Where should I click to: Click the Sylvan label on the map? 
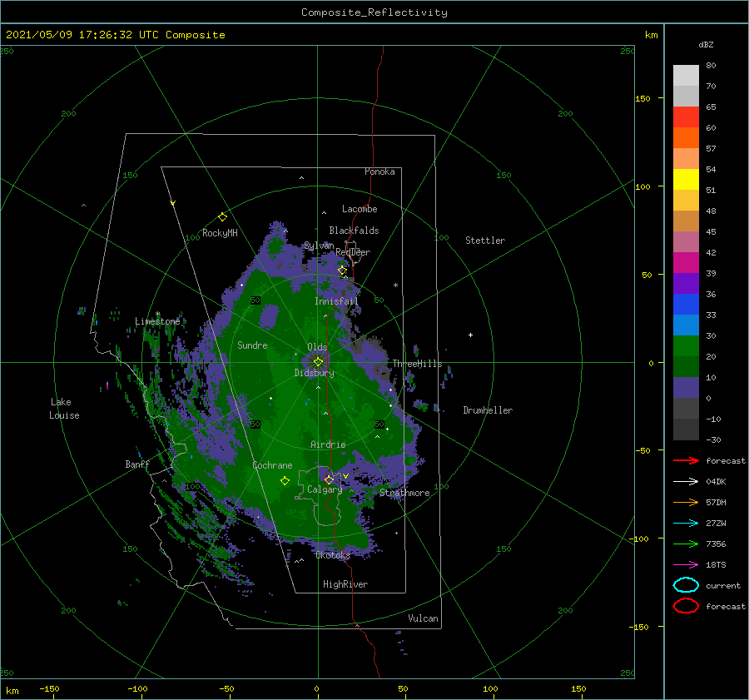pyautogui.click(x=319, y=246)
